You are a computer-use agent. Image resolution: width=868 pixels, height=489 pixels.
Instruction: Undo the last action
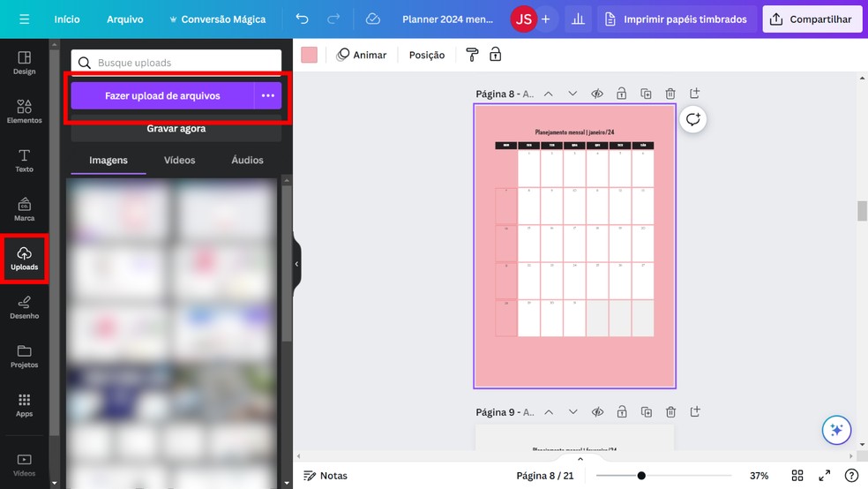pos(302,19)
